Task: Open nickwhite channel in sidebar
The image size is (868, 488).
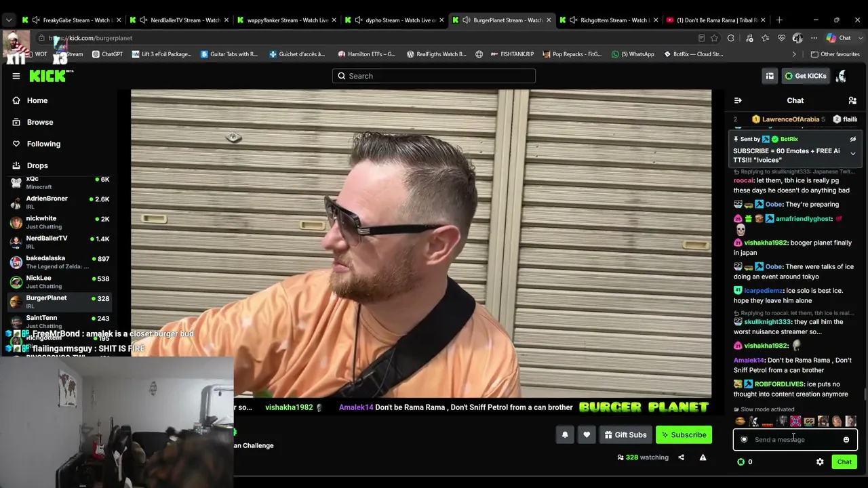Action: (60, 222)
